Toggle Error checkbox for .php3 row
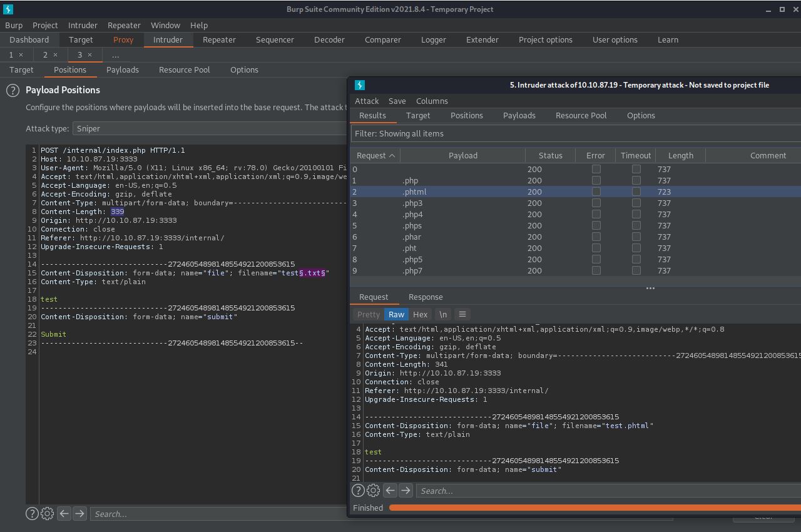This screenshot has width=801, height=532. tap(596, 203)
